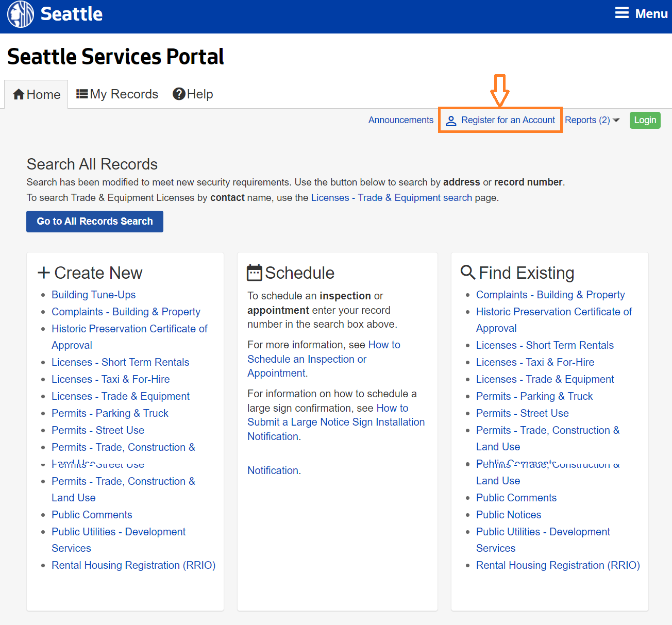Open the Home tab
Image resolution: width=672 pixels, height=625 pixels.
(x=36, y=94)
